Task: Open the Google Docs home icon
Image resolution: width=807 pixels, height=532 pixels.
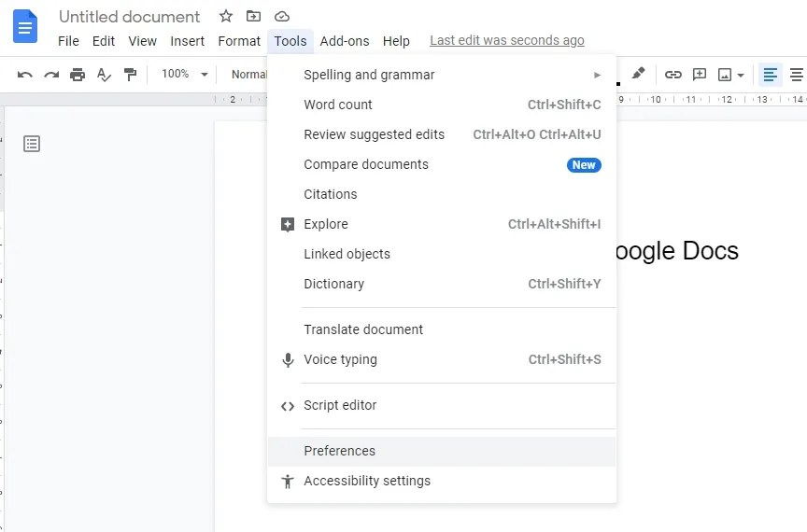Action: (x=24, y=26)
